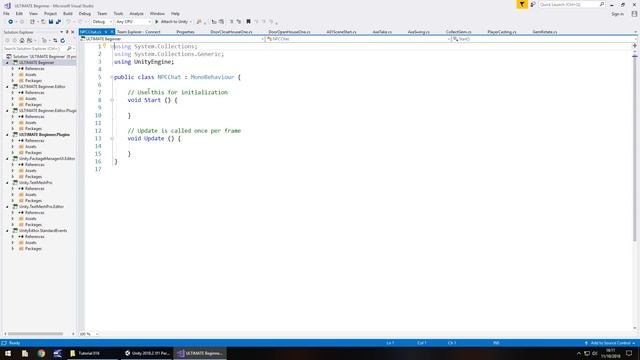Click the Solution Explorer search magnifier icon

[69, 49]
